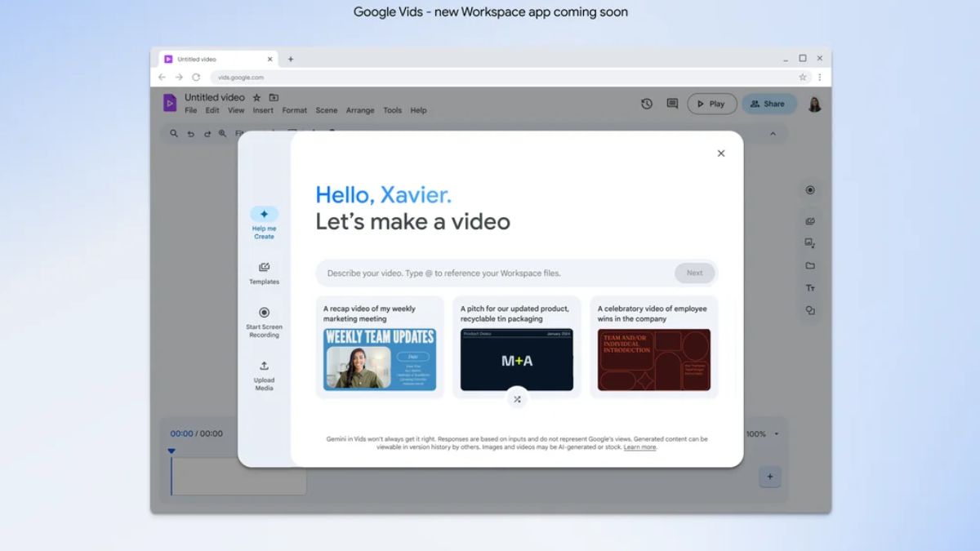Open the Edit menu
Image resolution: width=980 pixels, height=551 pixels.
coord(212,110)
